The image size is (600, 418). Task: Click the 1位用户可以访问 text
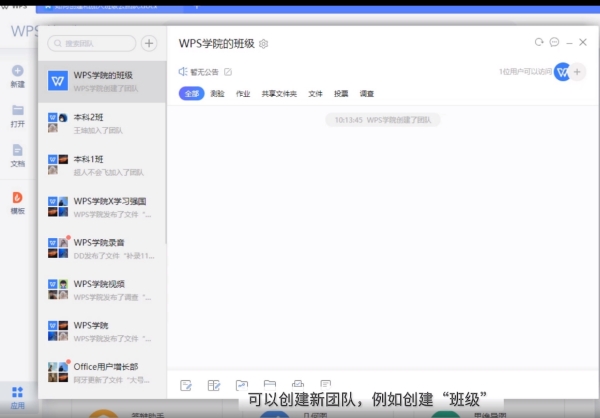point(525,72)
